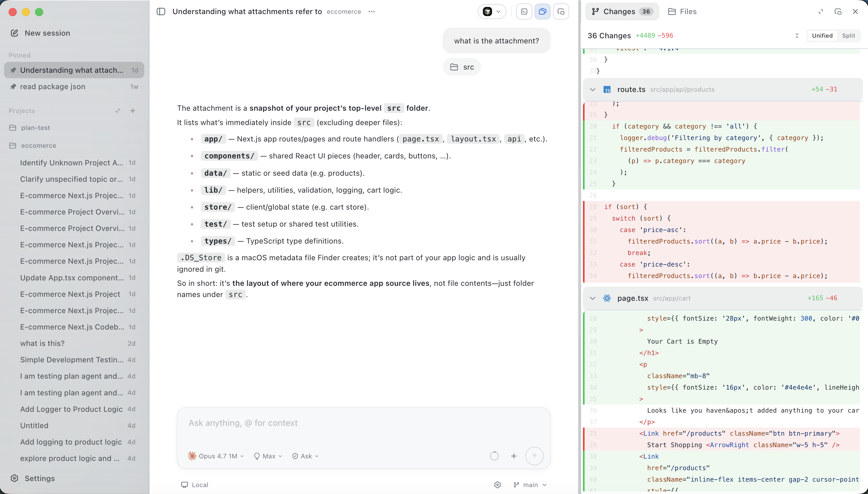Detach the changes panel into a window
The height and width of the screenshot is (494, 868).
[838, 12]
